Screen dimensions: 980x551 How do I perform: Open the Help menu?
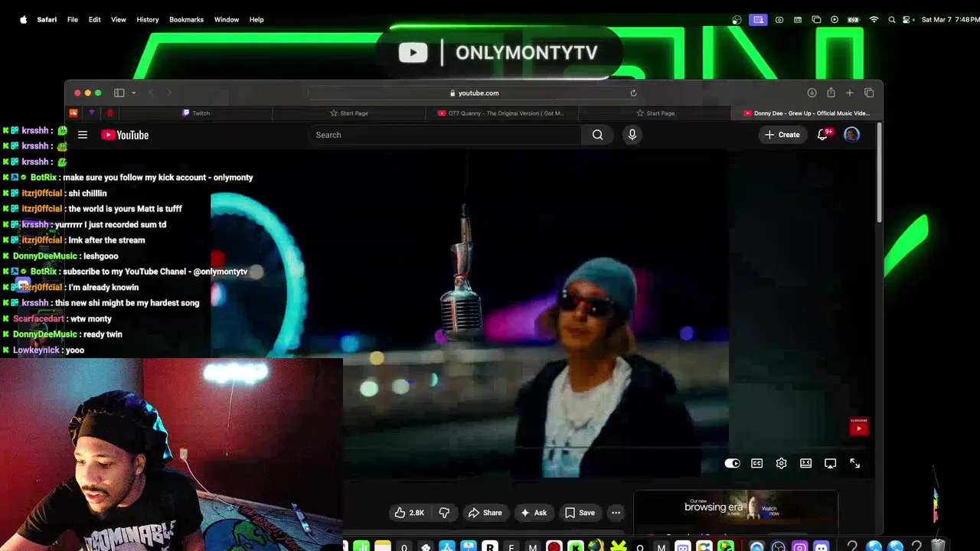[256, 19]
